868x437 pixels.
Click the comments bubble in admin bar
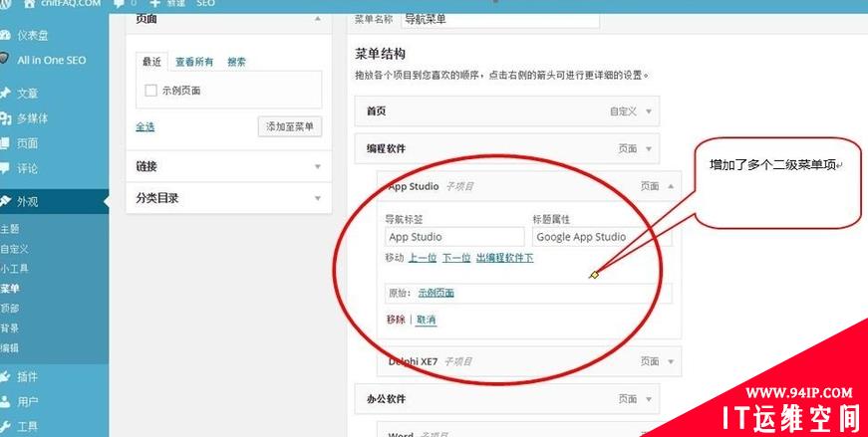119,3
